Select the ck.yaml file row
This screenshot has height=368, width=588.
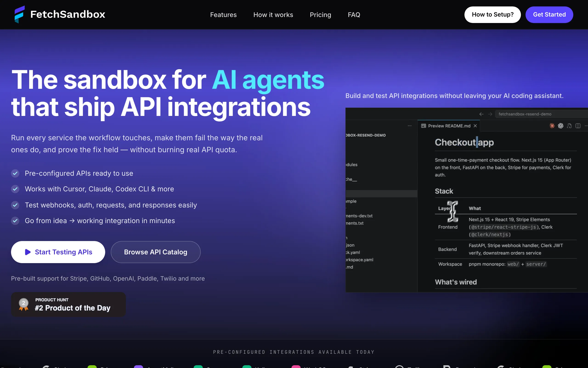coord(382,252)
